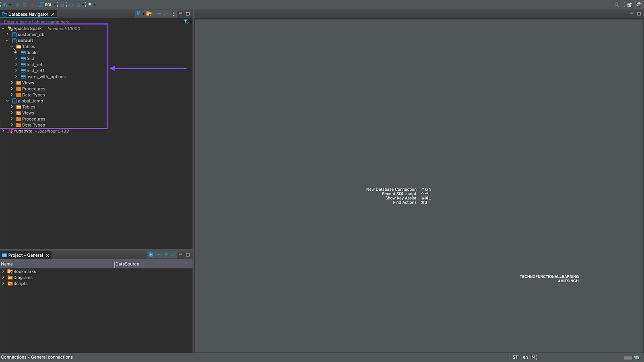Viewport: 644px width, 362px height.
Task: Open the Open Perspective icon at top right
Action: pos(630,5)
